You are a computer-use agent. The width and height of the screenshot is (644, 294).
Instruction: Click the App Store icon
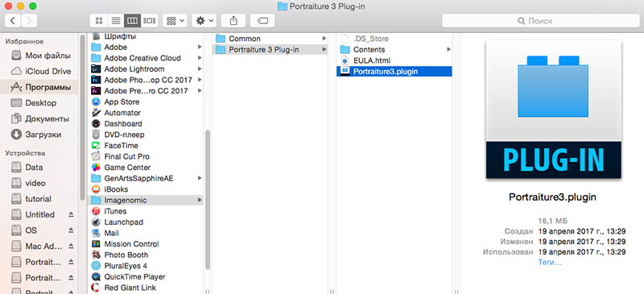[x=96, y=101]
